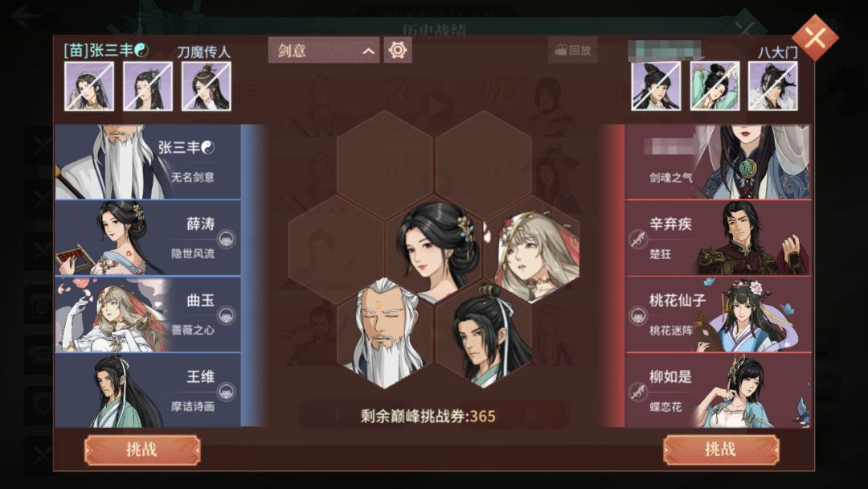The height and width of the screenshot is (489, 868).
Task: Click the 回放 replay camera button
Action: 573,51
